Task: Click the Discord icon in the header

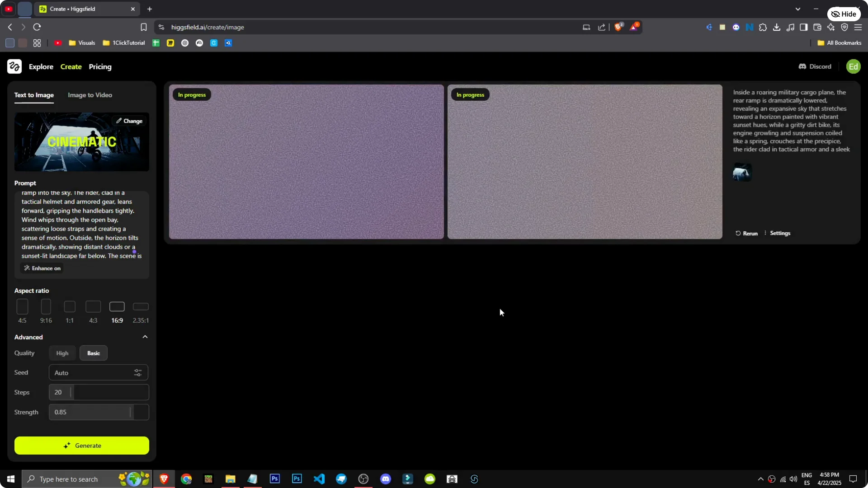Action: click(x=803, y=66)
